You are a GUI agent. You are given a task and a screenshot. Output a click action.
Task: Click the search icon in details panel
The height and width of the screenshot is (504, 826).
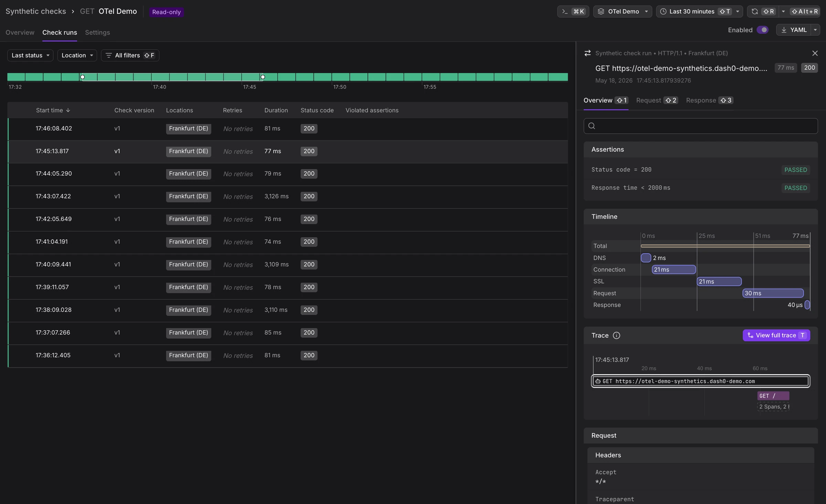[x=592, y=126]
